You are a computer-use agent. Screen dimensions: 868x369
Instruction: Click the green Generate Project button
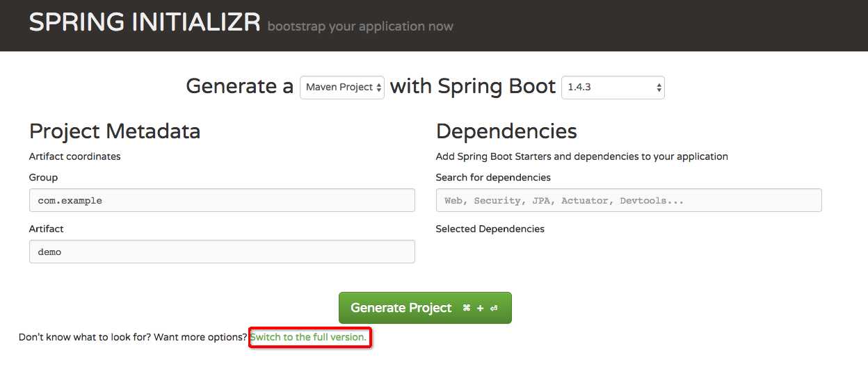point(425,308)
